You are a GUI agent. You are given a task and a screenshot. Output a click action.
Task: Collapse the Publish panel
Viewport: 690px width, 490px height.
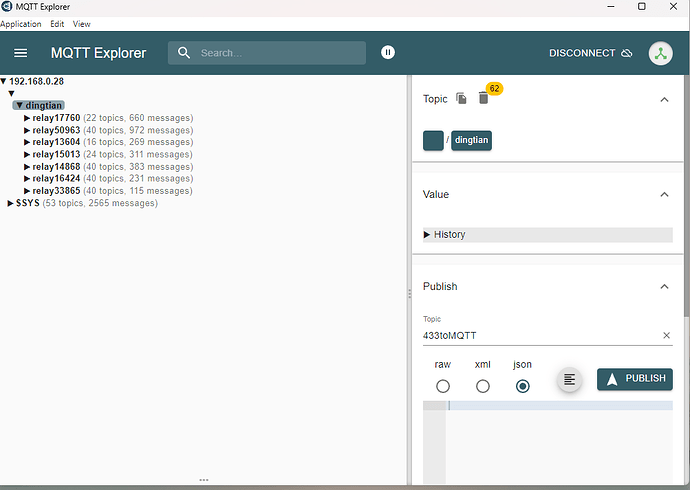[664, 287]
